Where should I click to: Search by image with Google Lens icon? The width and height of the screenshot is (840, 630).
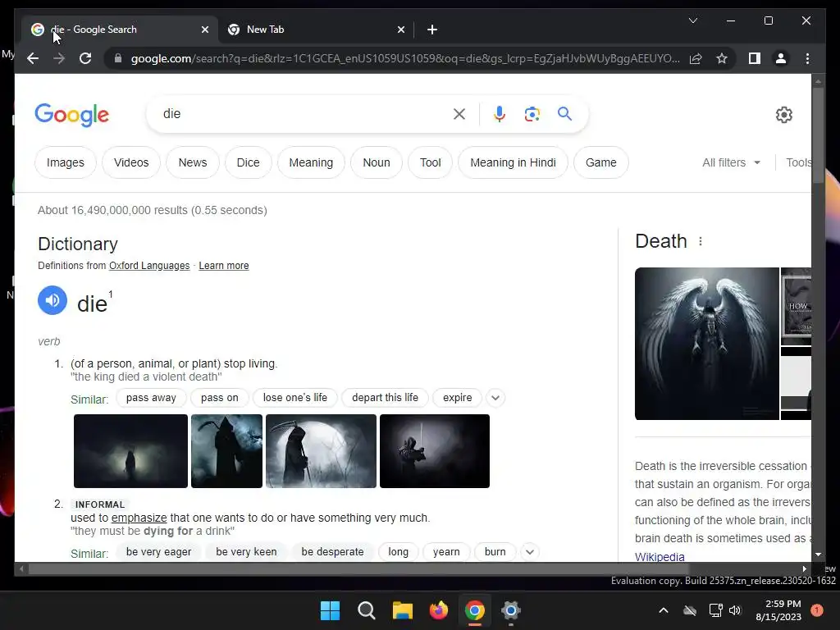(532, 114)
